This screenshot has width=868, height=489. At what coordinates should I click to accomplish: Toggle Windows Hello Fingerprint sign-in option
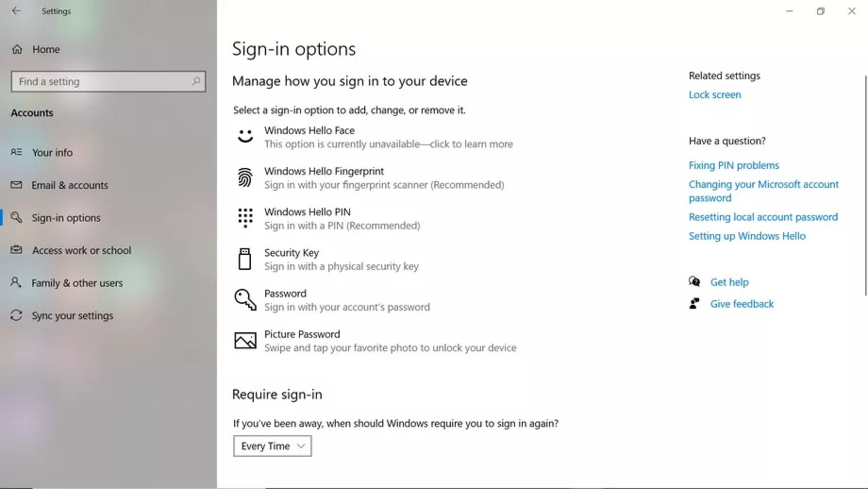pyautogui.click(x=384, y=178)
